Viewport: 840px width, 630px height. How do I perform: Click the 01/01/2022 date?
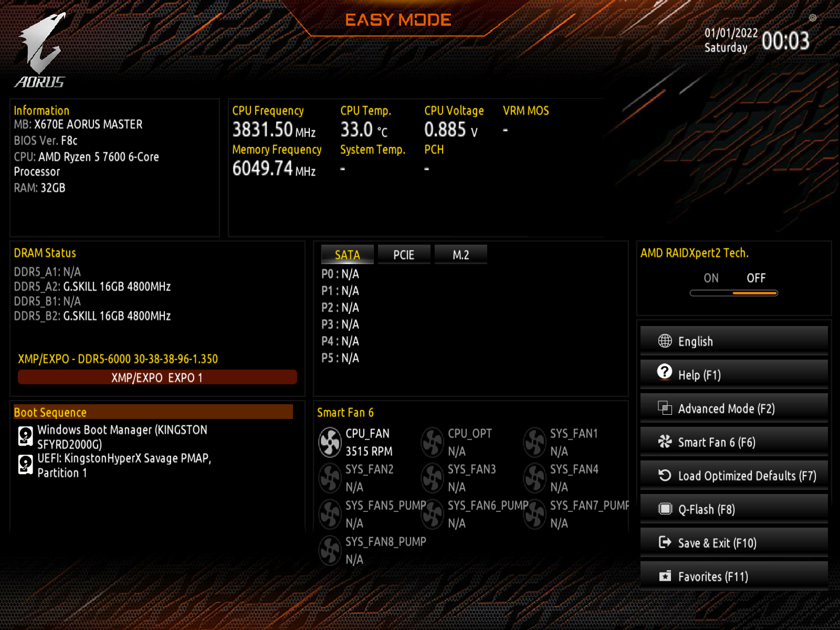[x=731, y=33]
